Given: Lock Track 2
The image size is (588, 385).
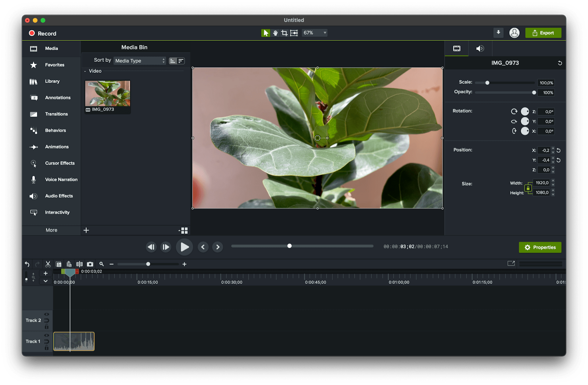Looking at the screenshot, I should [47, 327].
